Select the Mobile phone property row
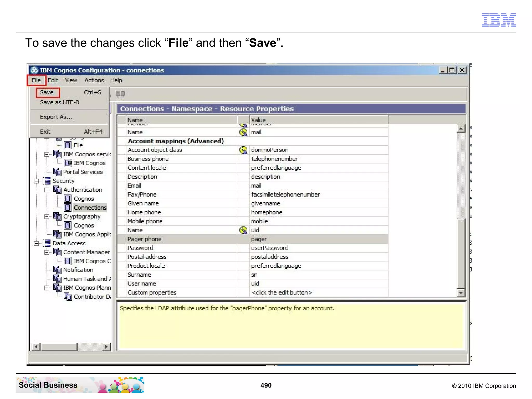This screenshot has height=399, width=532. point(253,221)
